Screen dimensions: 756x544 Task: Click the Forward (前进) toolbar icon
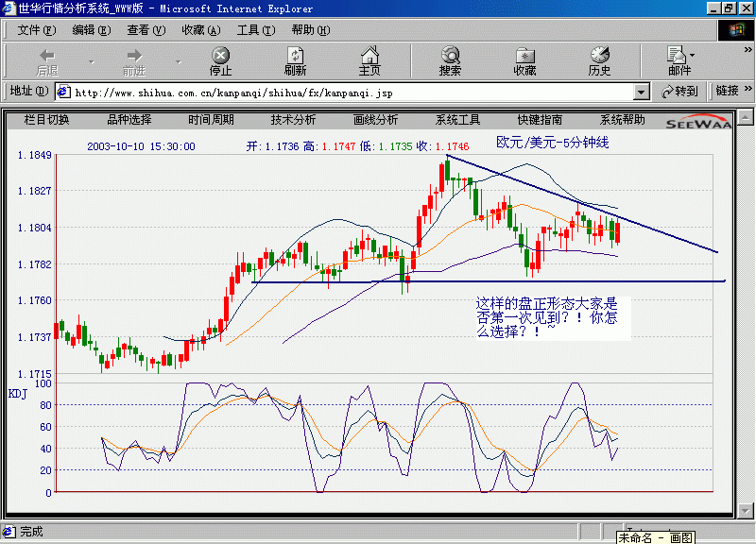[134, 61]
